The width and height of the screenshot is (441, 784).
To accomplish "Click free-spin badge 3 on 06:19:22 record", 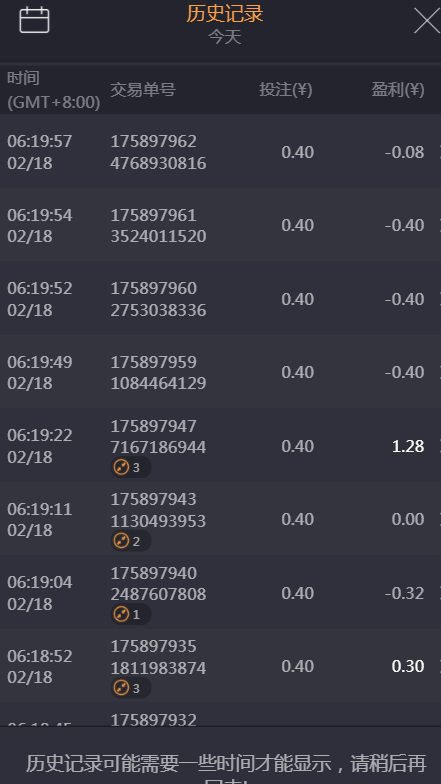I will 130,468.
